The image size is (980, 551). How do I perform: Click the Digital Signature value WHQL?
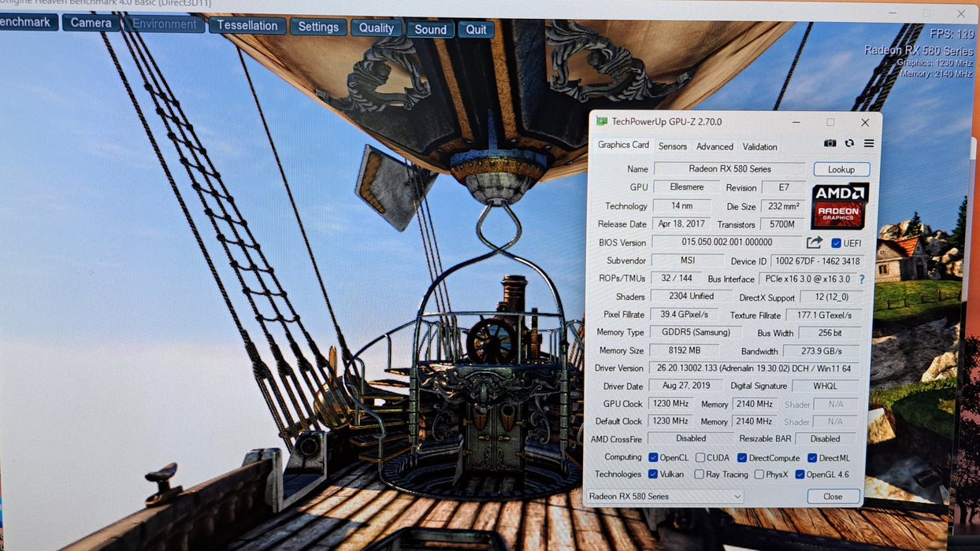pos(826,386)
